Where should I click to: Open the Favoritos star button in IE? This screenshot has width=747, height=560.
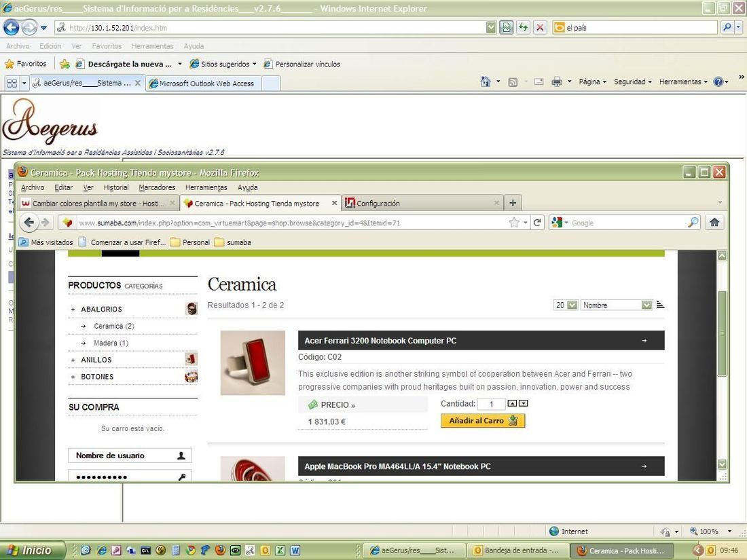coord(26,64)
